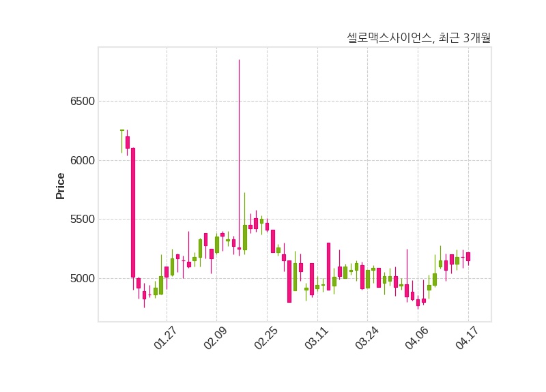Click the green candle directly above 02.09 label
The image size is (546, 392).
click(x=217, y=244)
